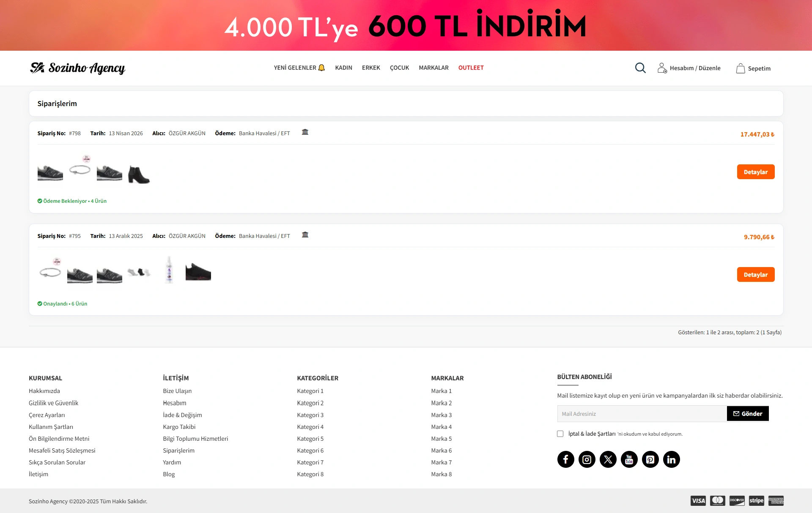Open the LinkedIn social icon
This screenshot has height=513, width=812.
(671, 459)
